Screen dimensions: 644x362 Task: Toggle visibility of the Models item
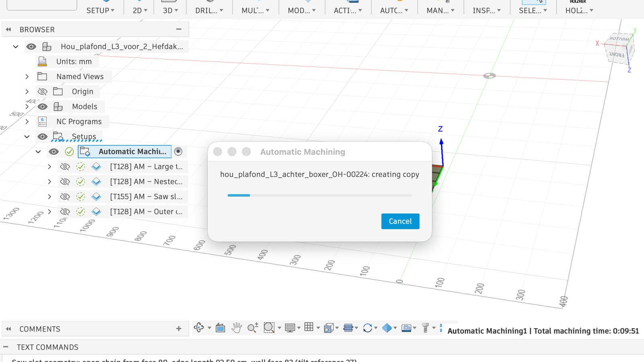click(x=42, y=107)
